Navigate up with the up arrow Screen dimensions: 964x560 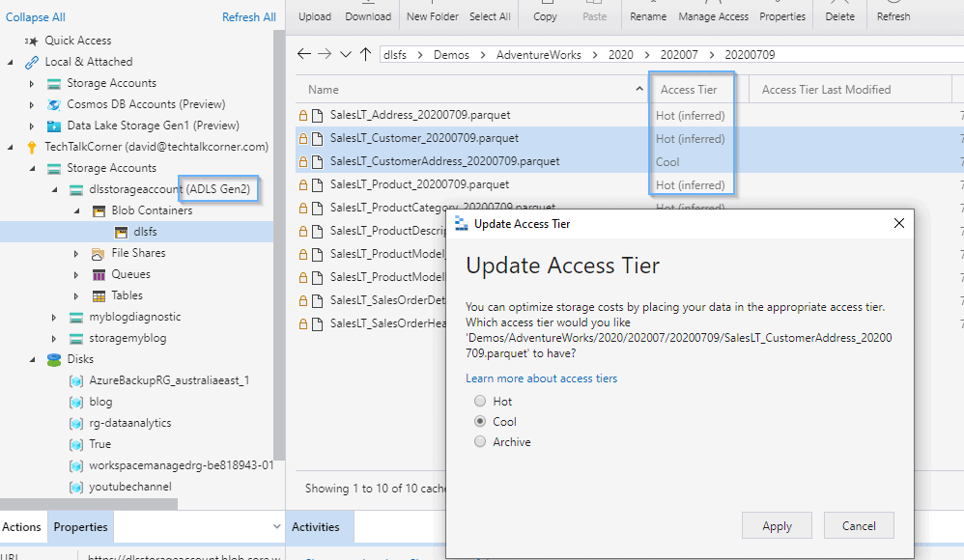pyautogui.click(x=366, y=54)
